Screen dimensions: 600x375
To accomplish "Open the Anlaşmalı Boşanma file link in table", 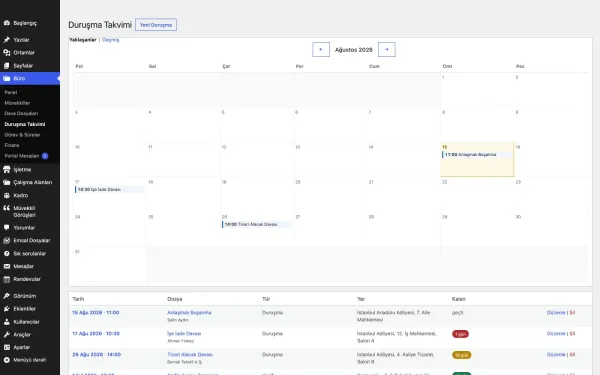I will 189,313.
